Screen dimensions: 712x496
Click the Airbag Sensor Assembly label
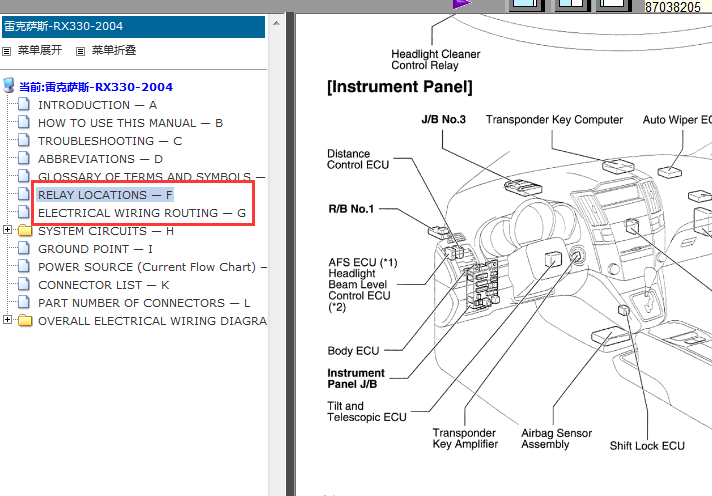[557, 439]
